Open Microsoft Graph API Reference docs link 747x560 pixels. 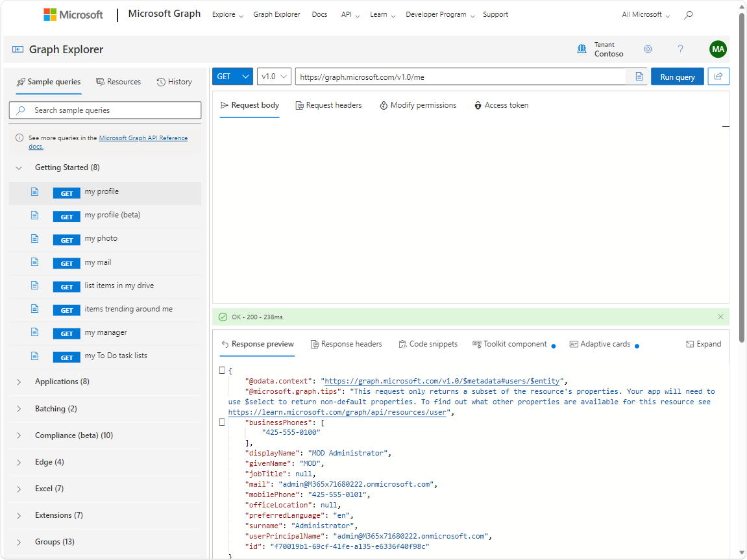pyautogui.click(x=143, y=138)
